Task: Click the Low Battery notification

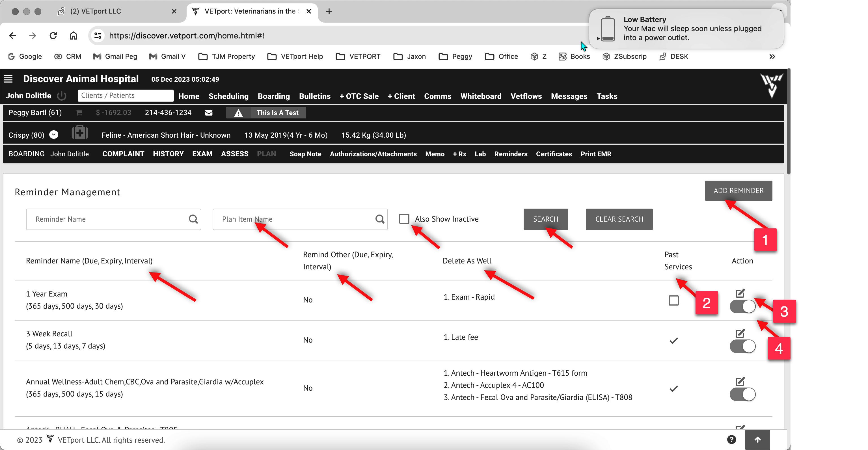Action: (x=686, y=29)
